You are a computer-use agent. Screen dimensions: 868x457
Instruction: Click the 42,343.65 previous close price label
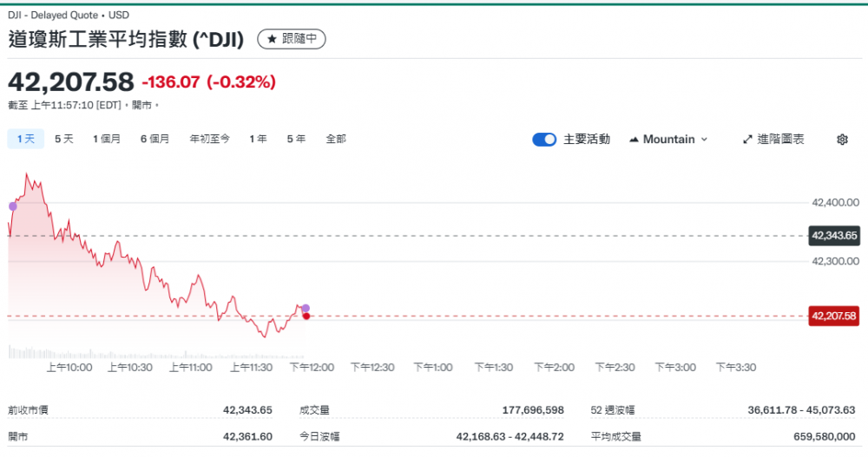point(833,235)
